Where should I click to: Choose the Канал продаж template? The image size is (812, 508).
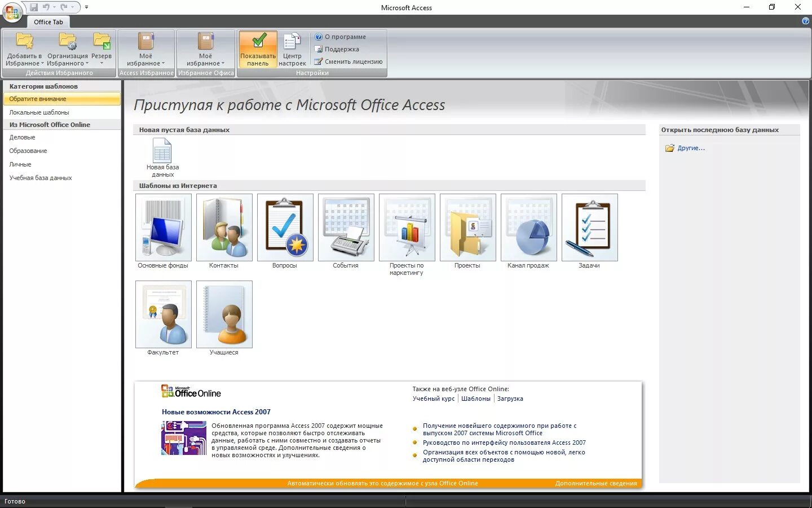coord(529,231)
